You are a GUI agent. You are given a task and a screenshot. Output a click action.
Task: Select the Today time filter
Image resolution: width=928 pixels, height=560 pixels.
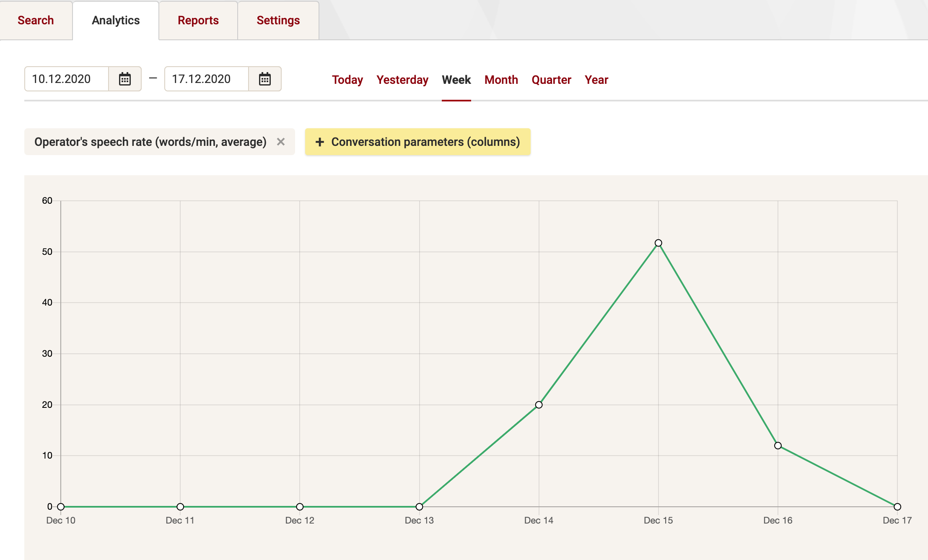click(348, 80)
